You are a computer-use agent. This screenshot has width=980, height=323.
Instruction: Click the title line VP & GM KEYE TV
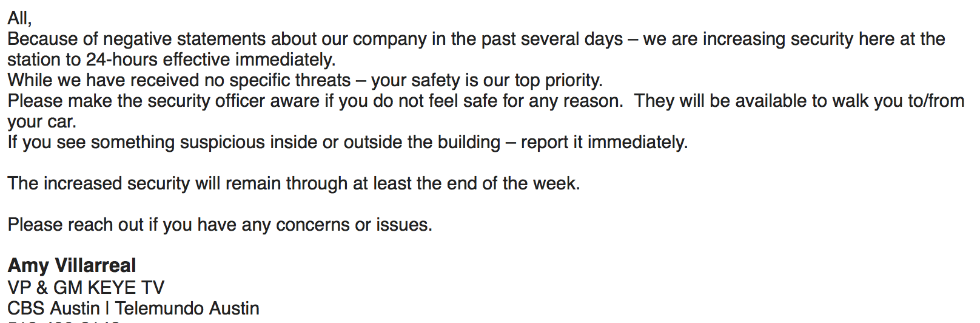[86, 287]
